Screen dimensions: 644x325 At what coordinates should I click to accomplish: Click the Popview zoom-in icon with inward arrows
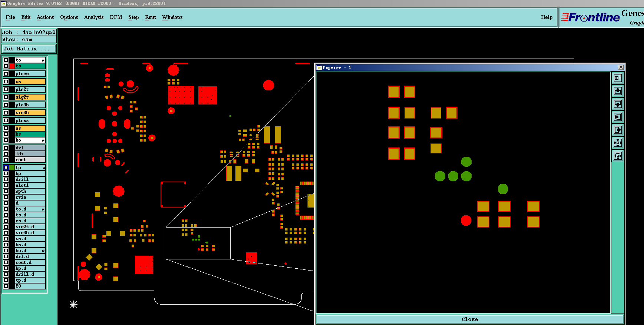[x=618, y=143]
